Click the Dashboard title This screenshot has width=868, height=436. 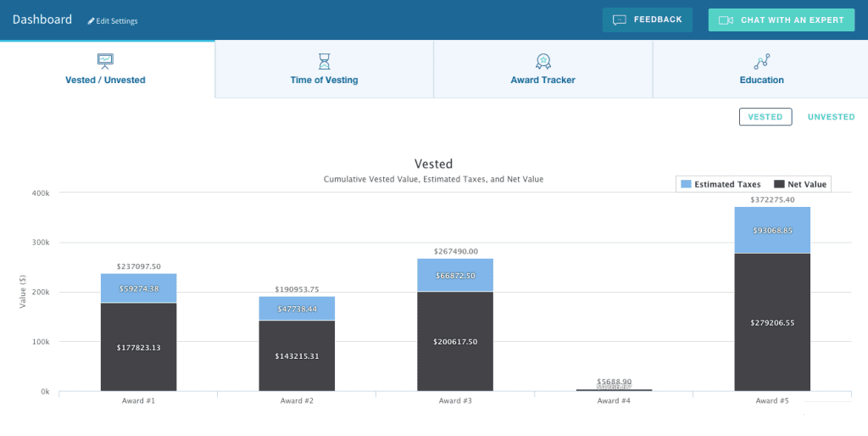tap(42, 20)
